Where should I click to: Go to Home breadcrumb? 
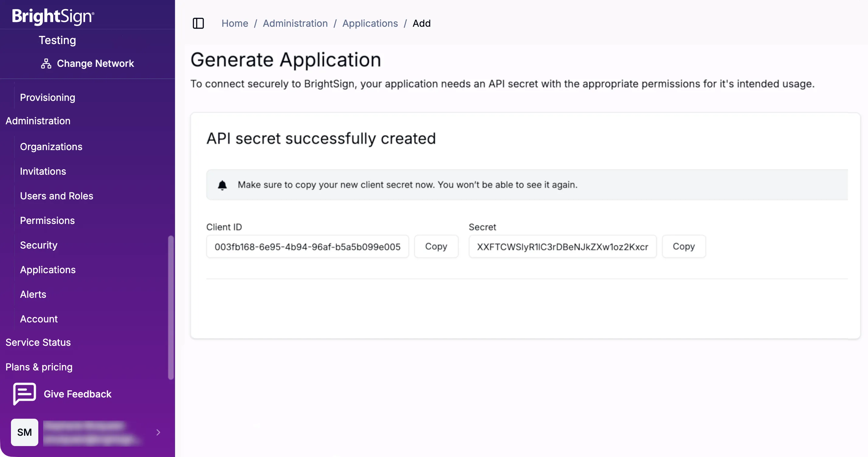(x=235, y=23)
